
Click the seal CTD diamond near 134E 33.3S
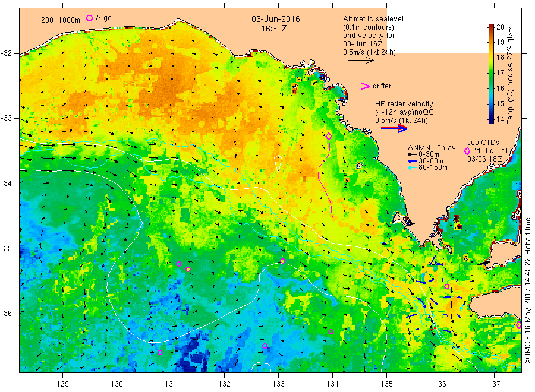[329, 137]
